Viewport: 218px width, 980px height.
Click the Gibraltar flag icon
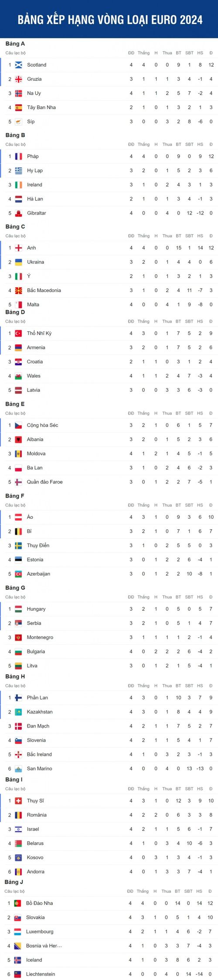pyautogui.click(x=18, y=213)
